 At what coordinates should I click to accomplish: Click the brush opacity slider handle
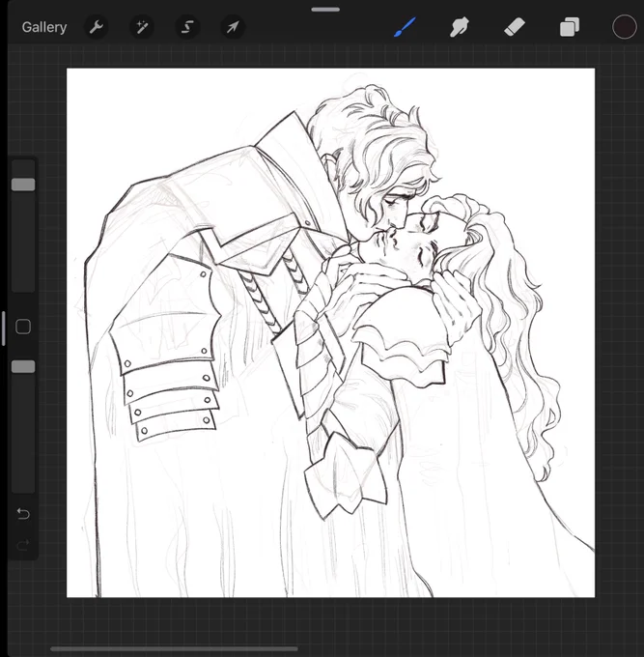point(23,366)
